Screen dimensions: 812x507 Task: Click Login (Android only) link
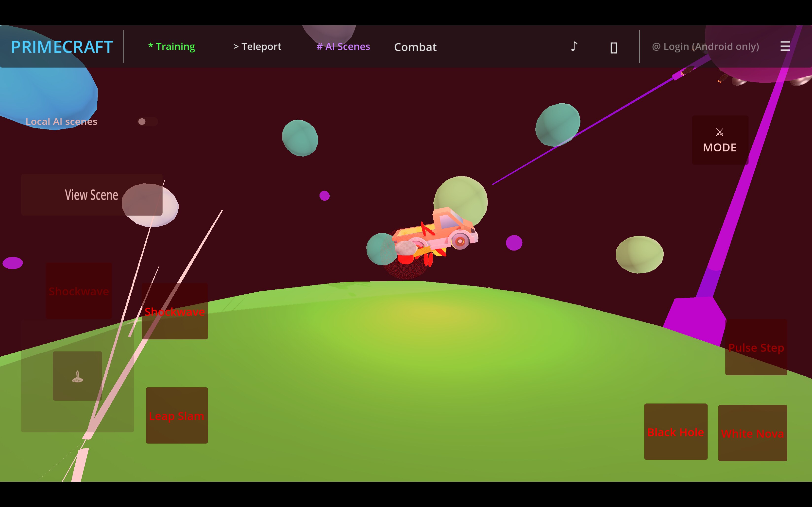pyautogui.click(x=705, y=47)
